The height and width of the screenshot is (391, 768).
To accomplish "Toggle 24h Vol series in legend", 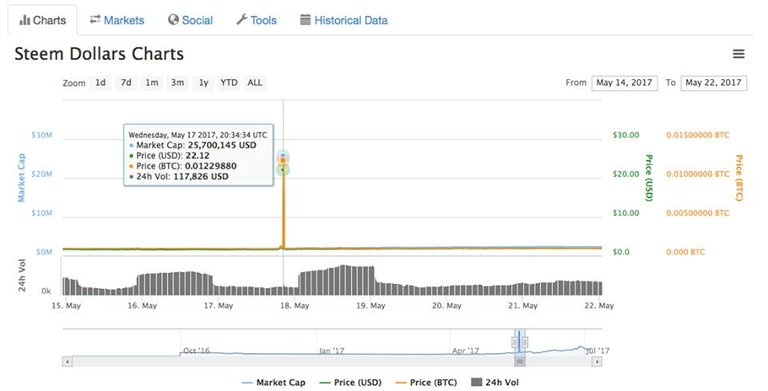I will click(x=495, y=383).
